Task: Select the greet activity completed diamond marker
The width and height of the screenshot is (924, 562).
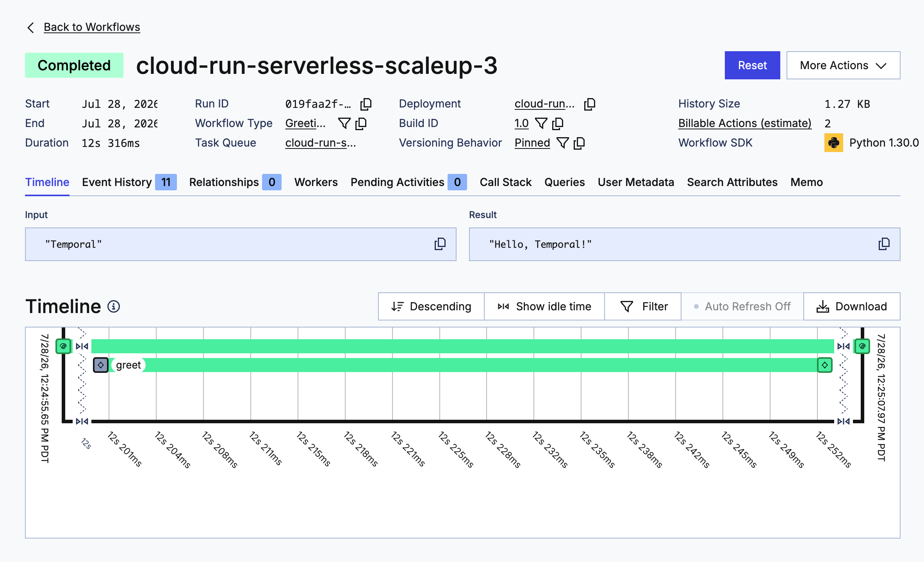Action: [x=825, y=365]
